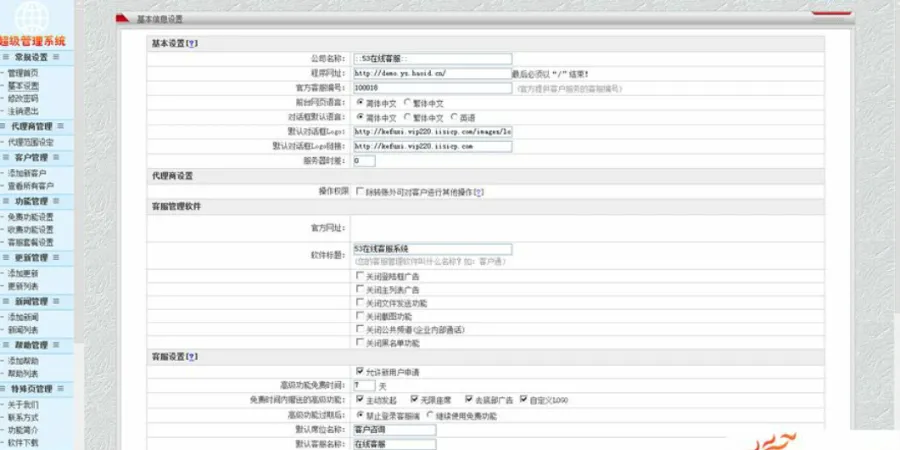Screen dimensions: 900x450
Task: Open 新闻列表 in the sidebar
Action: 23,330
